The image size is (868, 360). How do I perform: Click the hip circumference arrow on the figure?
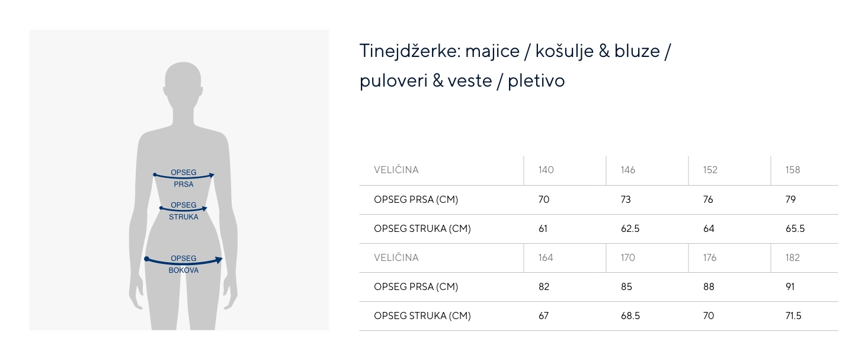point(184,262)
